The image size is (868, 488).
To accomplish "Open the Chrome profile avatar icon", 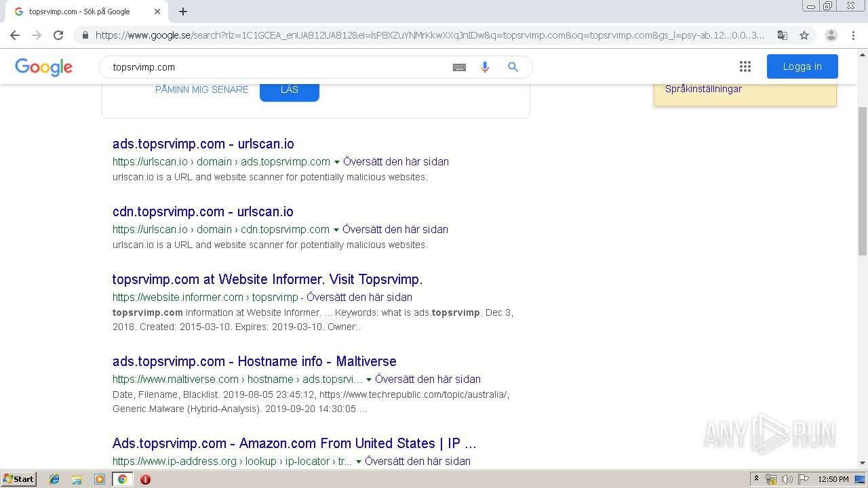I will click(831, 35).
